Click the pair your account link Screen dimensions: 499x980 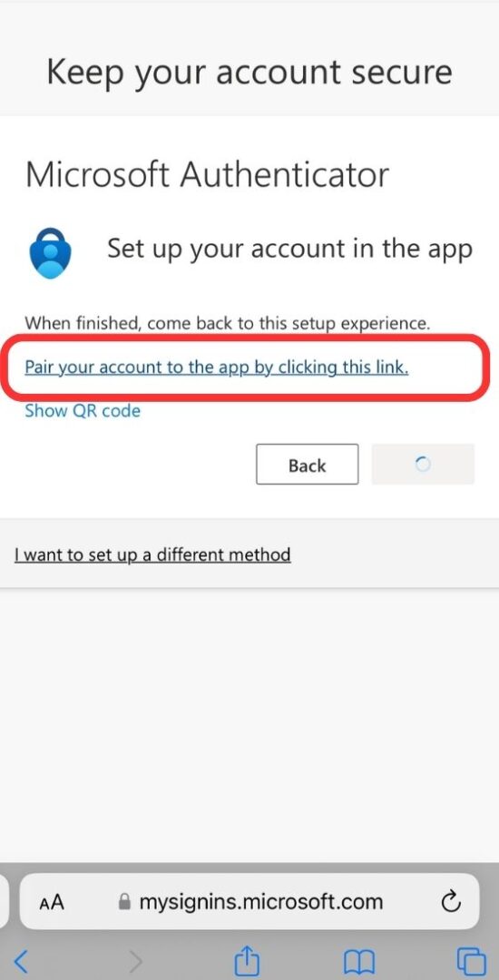click(x=217, y=367)
